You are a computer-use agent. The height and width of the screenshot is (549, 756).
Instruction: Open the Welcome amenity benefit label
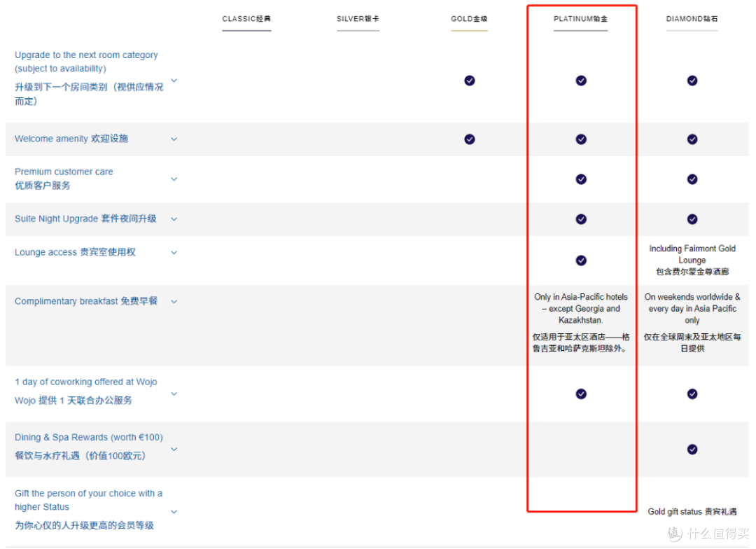[71, 139]
